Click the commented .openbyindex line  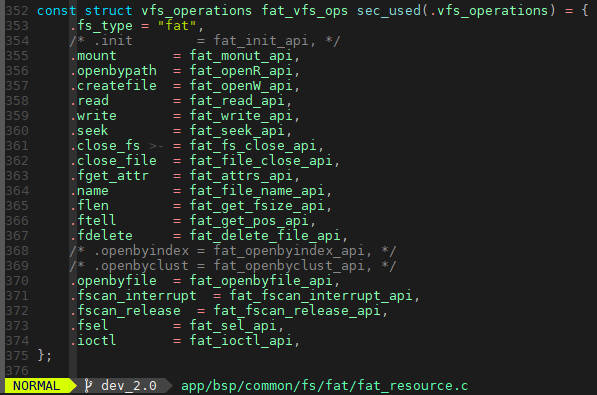click(x=233, y=251)
